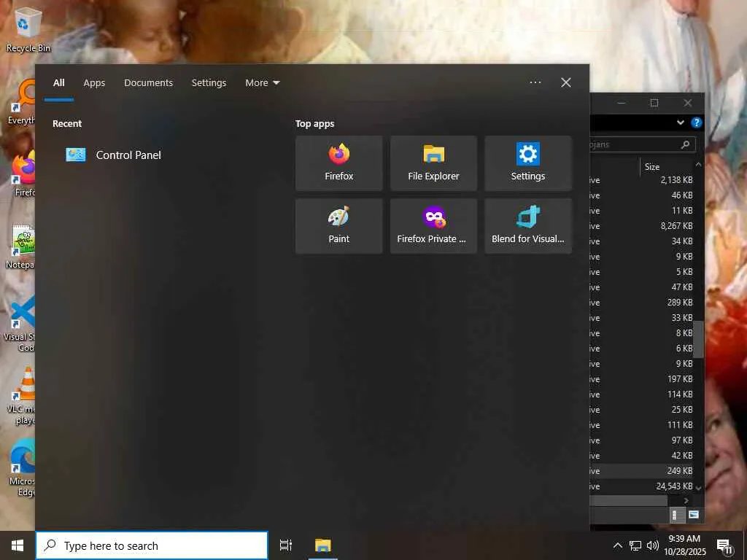This screenshot has width=747, height=560.
Task: Select the file row sized 8,267 KB
Action: (x=642, y=226)
